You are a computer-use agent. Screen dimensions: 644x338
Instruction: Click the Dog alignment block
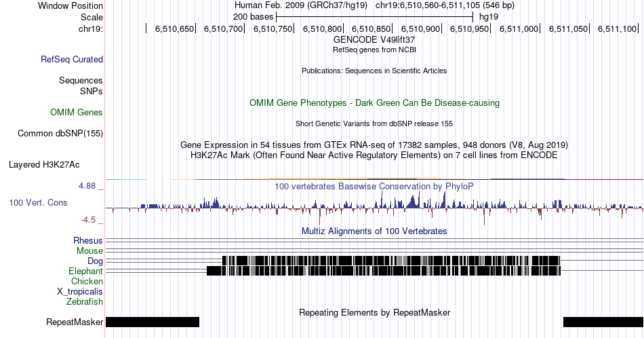[391, 261]
